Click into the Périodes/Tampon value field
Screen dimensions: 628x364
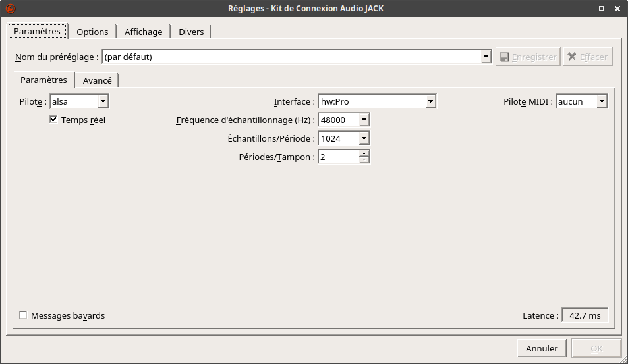339,157
